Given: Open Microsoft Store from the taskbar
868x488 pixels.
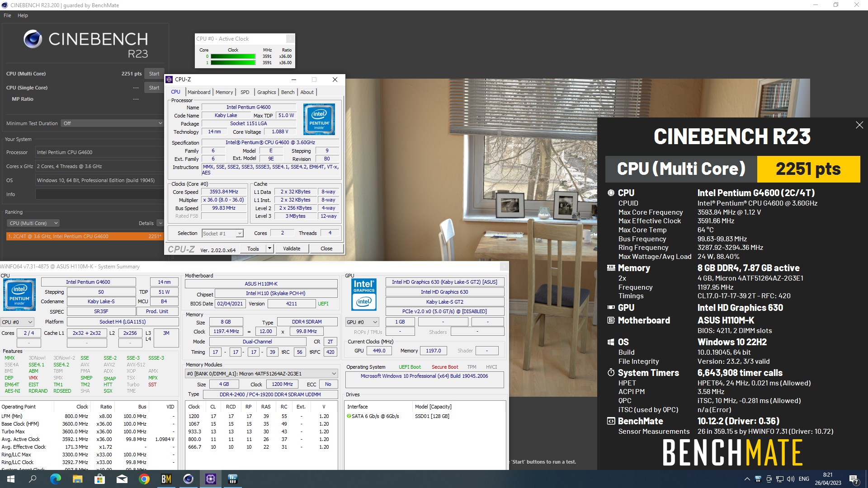Looking at the screenshot, I should 99,479.
